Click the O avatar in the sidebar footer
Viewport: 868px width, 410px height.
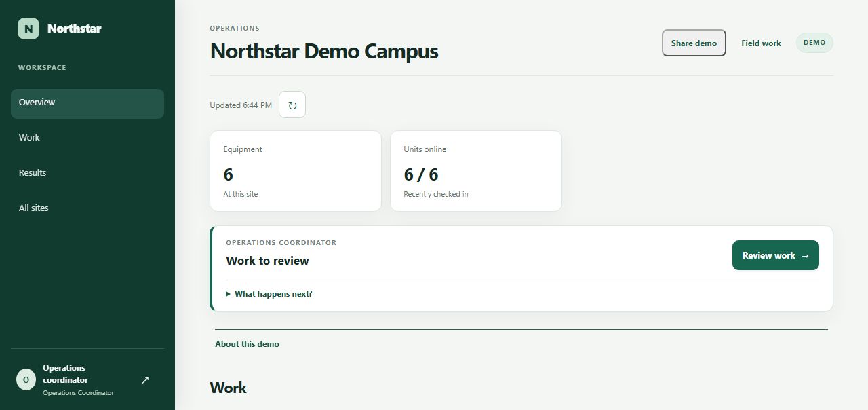(26, 379)
